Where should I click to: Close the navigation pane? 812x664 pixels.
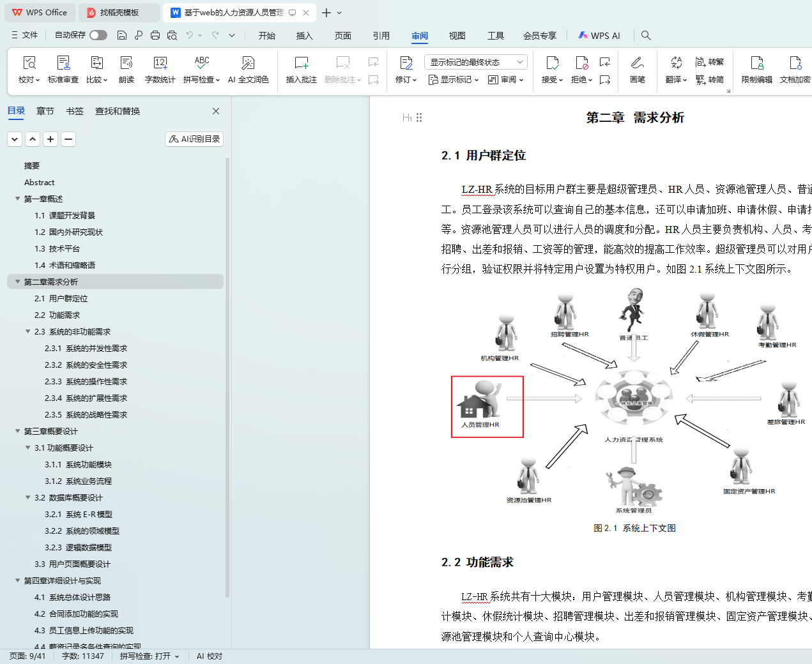(x=216, y=111)
